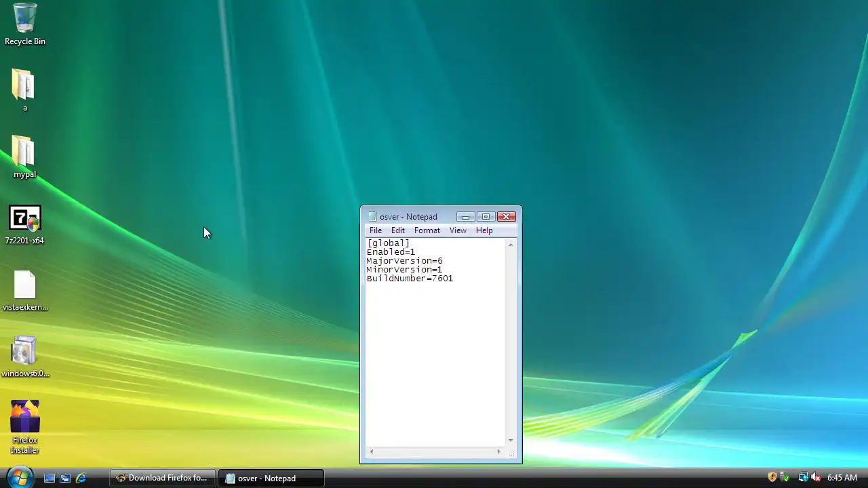Image resolution: width=868 pixels, height=488 pixels.
Task: Select the folder named 'a' on desktop
Action: click(24, 90)
